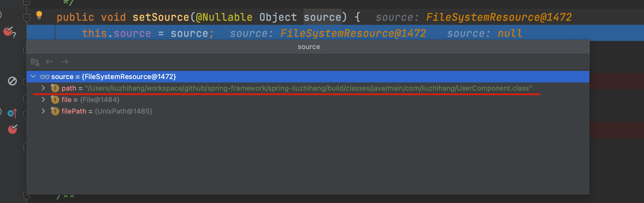Image resolution: width=644 pixels, height=203 pixels.
Task: Toggle the breakpoint with question mark
Action: pyautogui.click(x=9, y=32)
